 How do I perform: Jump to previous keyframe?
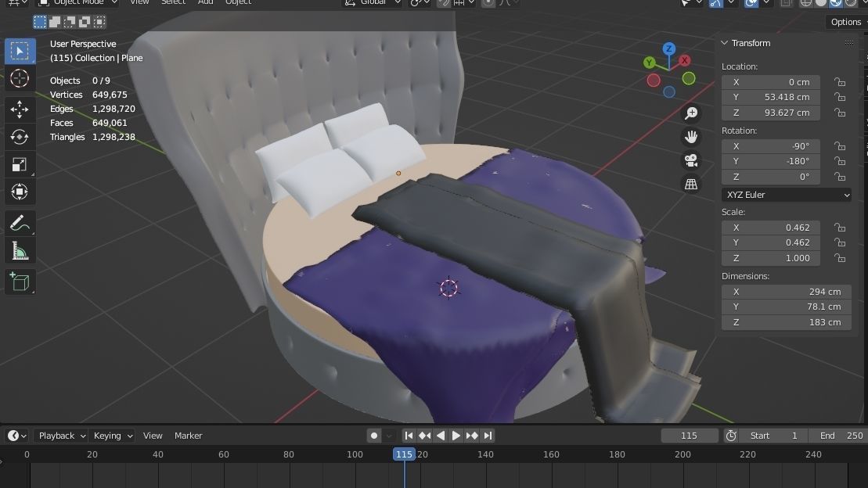(x=424, y=436)
